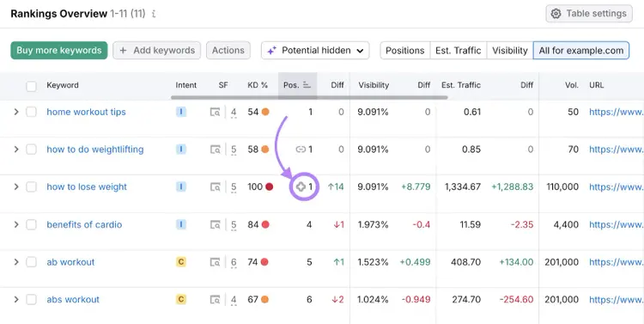This screenshot has height=324, width=644.
Task: Open the how to do weightlifting keyword link
Action: pos(95,150)
